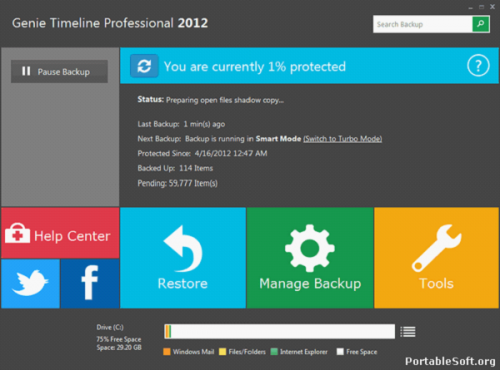
Task: Click the 'Protected Since: 4/16/2012' line
Action: point(202,153)
